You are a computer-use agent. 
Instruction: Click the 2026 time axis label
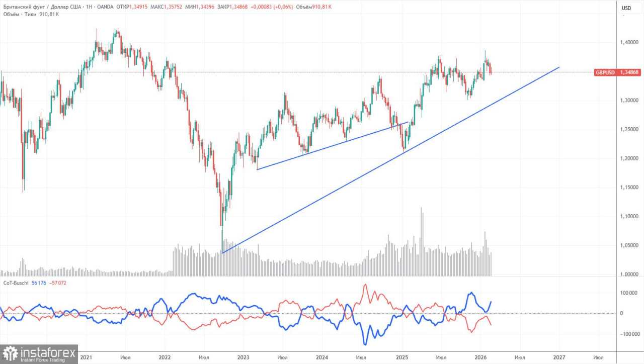point(480,357)
